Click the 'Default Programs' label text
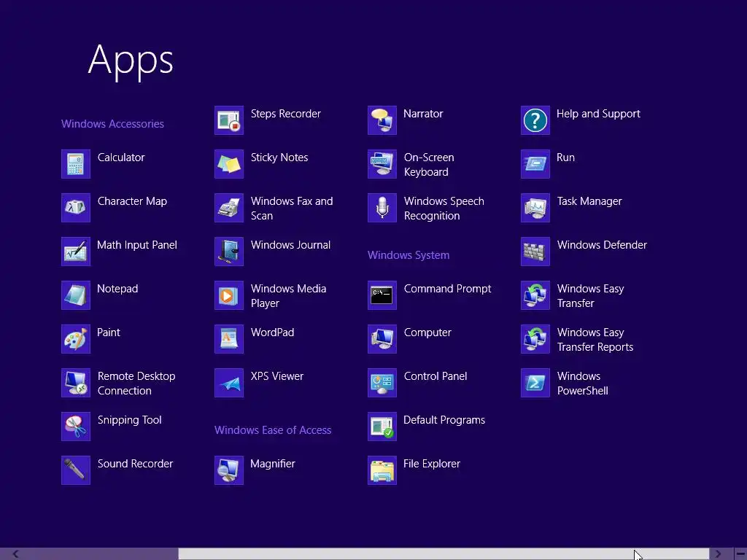Viewport: 747px width, 560px height. coord(444,421)
